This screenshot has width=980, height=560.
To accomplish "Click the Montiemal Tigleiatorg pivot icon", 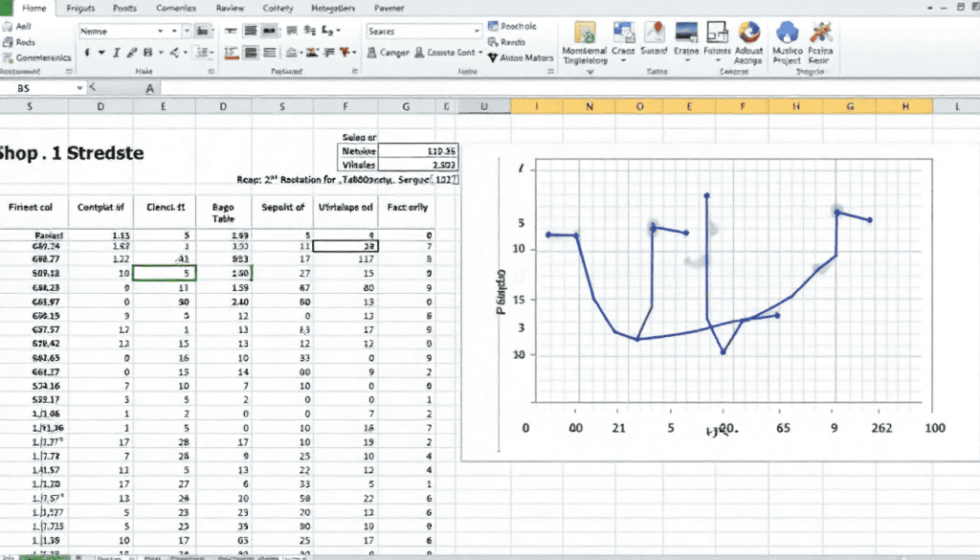I will pyautogui.click(x=587, y=34).
